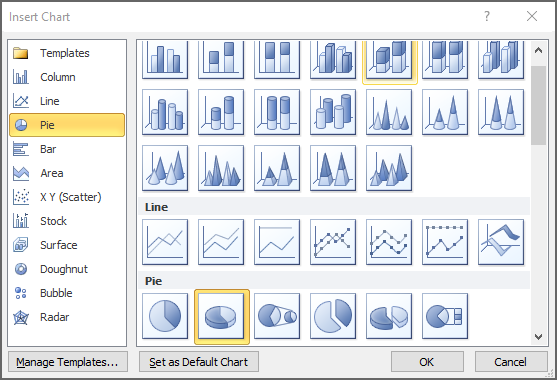The image size is (557, 380).
Task: Select the Exploded Pie in 3-D icon
Action: click(389, 316)
